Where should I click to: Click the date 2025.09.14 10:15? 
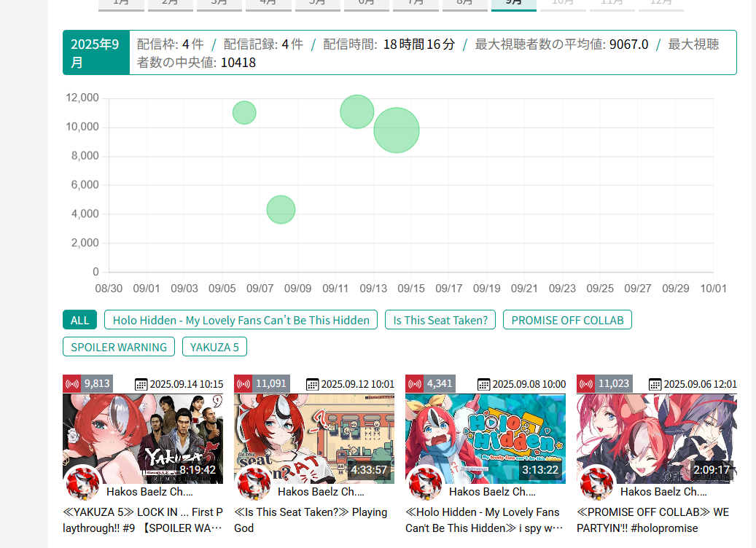pos(187,384)
